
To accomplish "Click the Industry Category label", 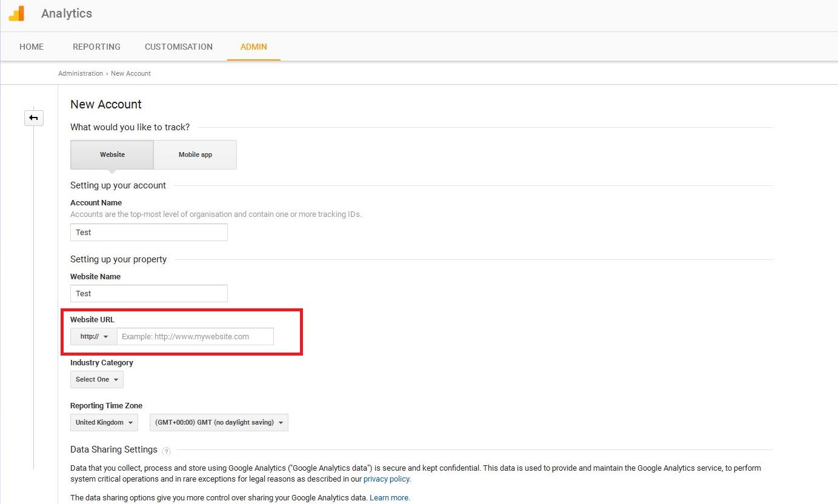I will 102,362.
